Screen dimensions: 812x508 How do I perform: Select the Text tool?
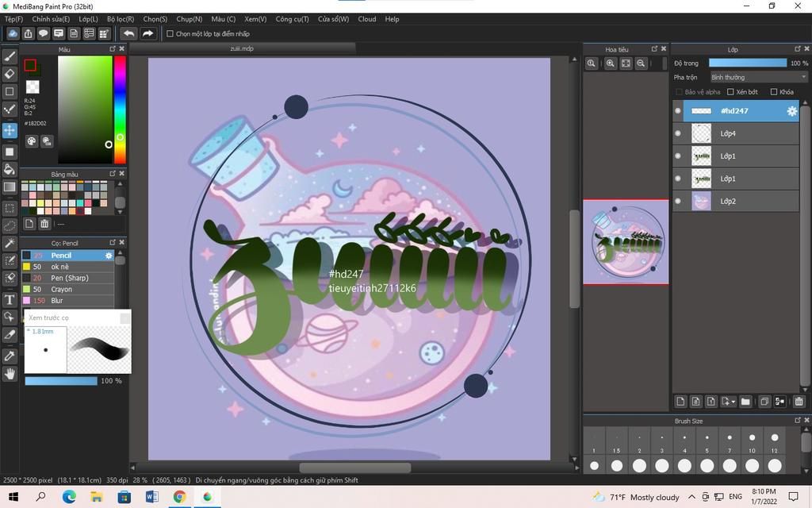pos(10,299)
